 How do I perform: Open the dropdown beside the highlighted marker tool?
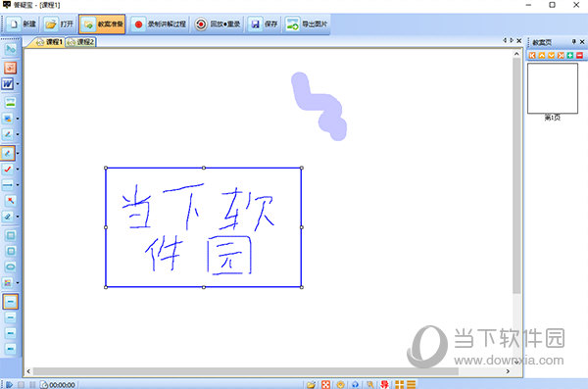18,153
